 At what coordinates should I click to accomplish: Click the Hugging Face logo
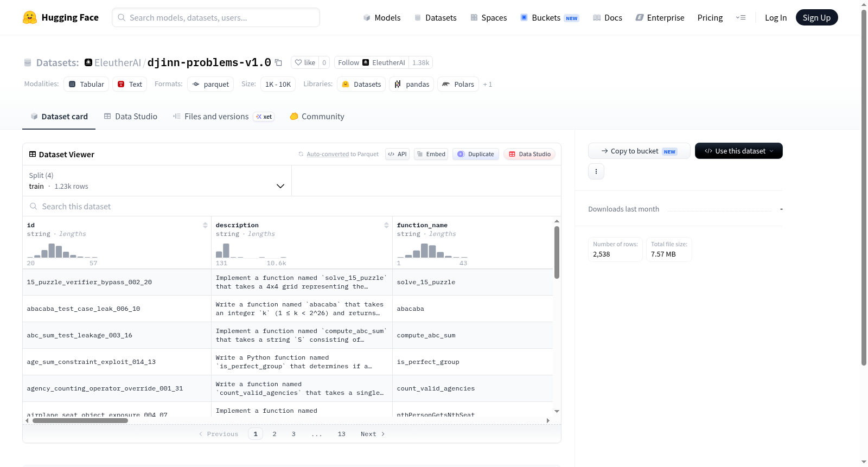[61, 17]
